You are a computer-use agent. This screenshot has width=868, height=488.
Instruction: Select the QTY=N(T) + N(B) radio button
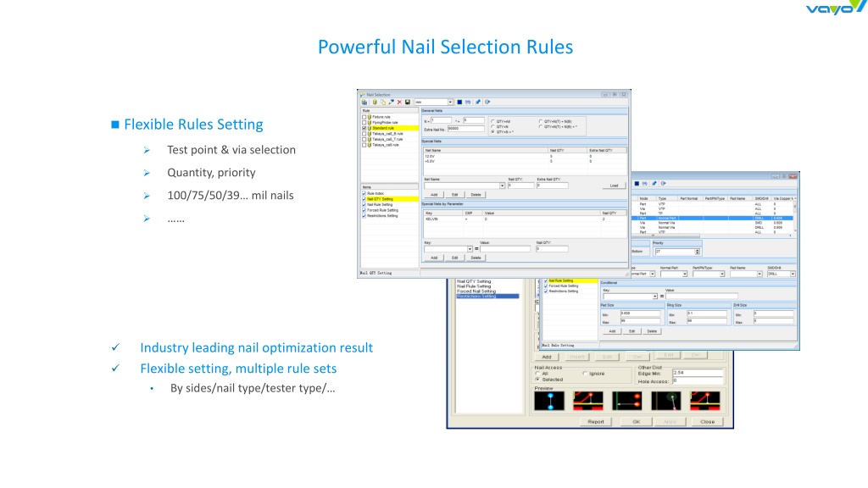click(x=541, y=122)
